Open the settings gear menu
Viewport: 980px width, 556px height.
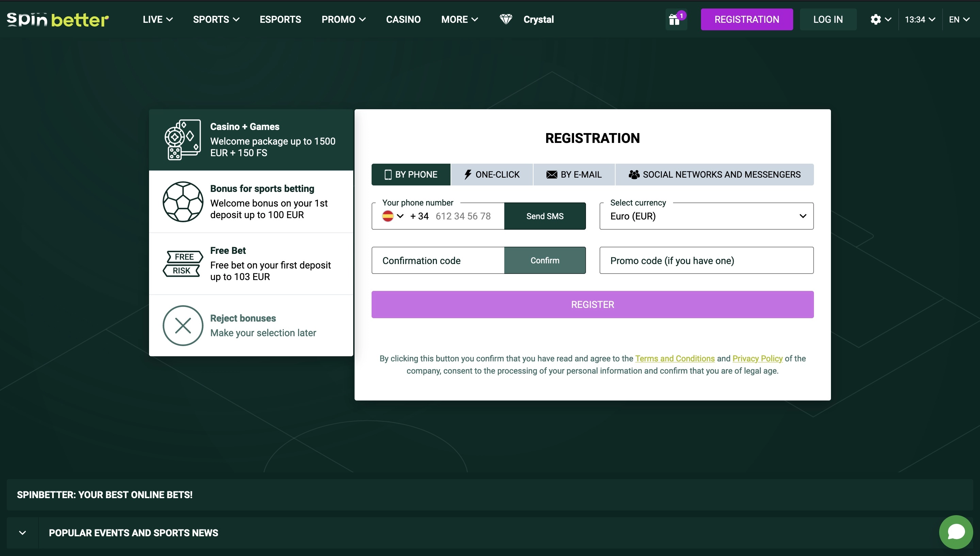(880, 19)
